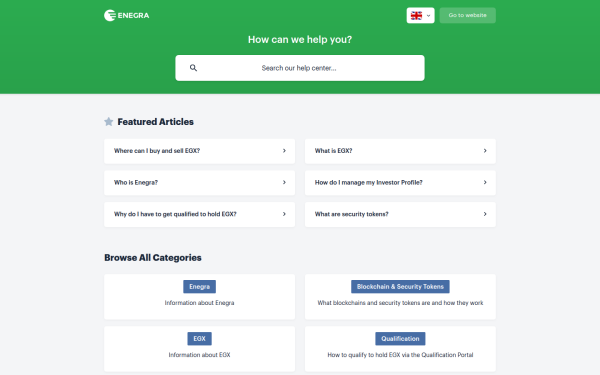Viewport: 600px width, 375px height.
Task: Click the text Information about EGX
Action: [199, 355]
